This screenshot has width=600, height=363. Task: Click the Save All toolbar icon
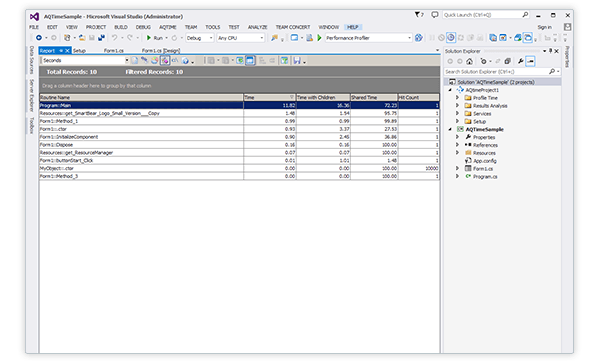pyautogui.click(x=101, y=38)
